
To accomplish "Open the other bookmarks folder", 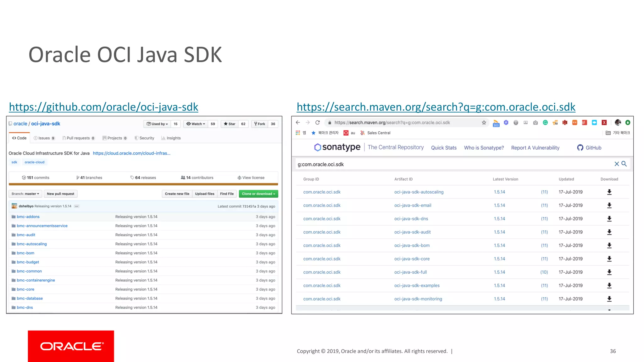I will pos(618,133).
